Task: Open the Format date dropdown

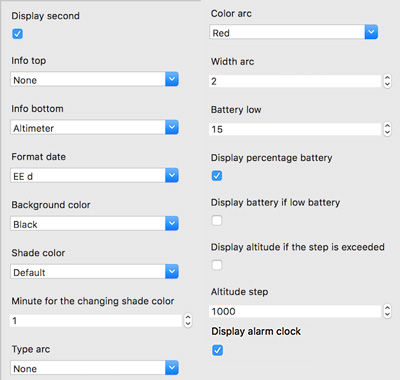Action: pyautogui.click(x=94, y=175)
